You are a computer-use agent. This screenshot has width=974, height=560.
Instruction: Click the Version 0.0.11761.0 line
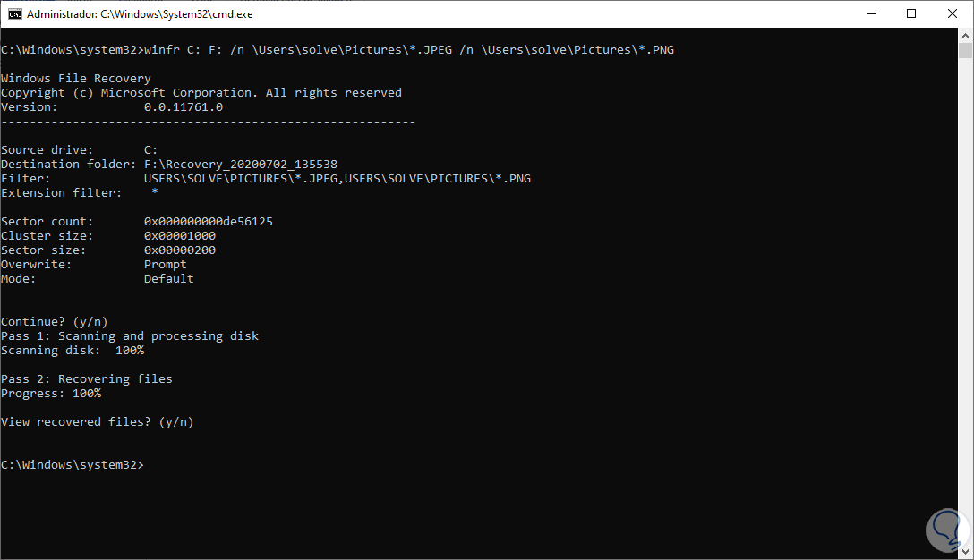(112, 107)
